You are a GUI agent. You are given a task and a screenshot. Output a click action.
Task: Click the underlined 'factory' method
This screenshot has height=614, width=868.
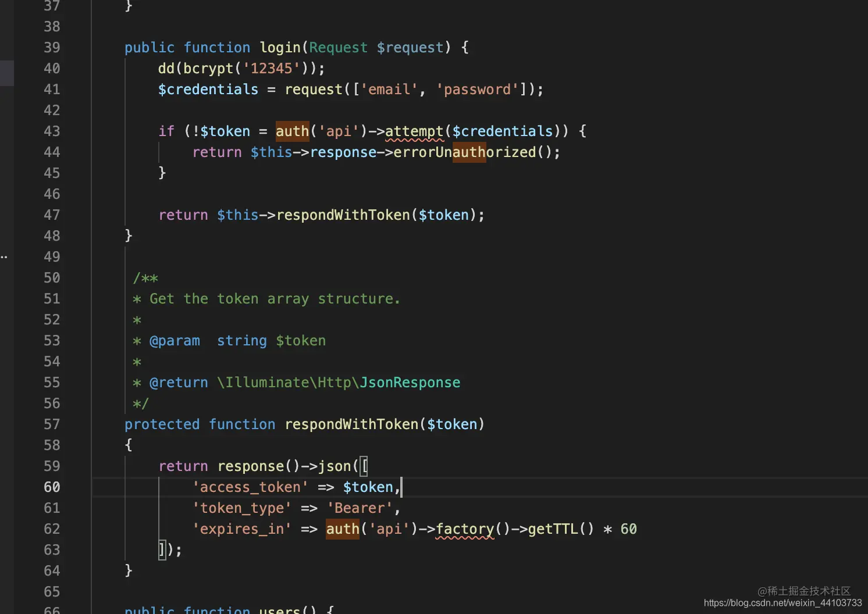(x=465, y=529)
